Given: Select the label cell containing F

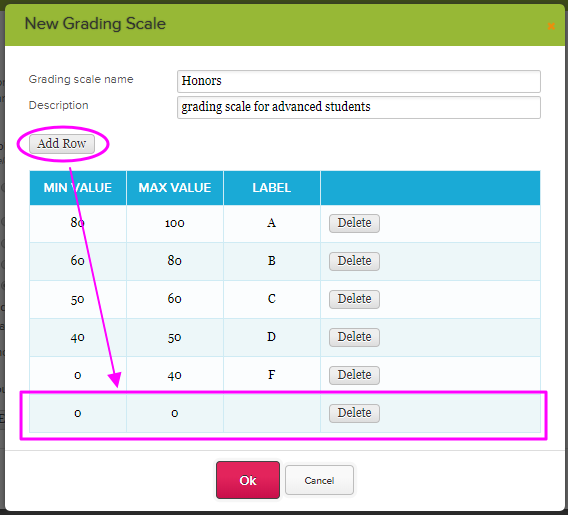Looking at the screenshot, I should point(272,375).
